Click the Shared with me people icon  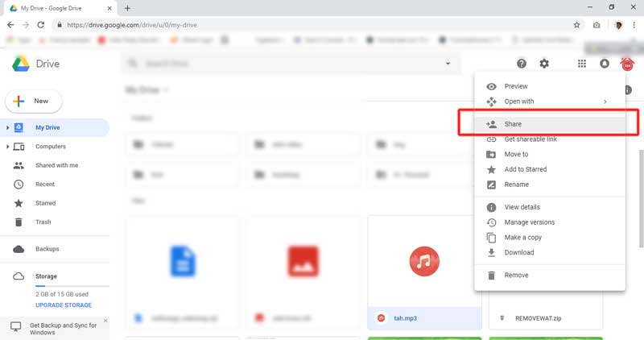click(19, 165)
